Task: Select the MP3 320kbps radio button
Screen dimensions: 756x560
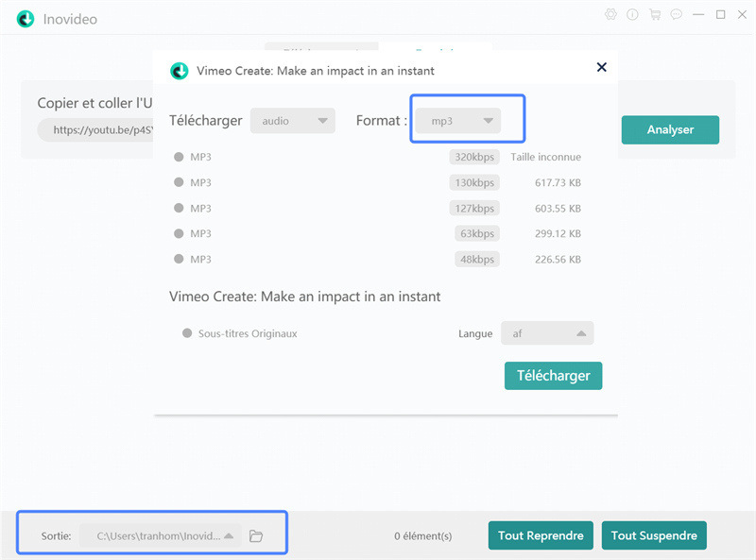Action: click(179, 157)
